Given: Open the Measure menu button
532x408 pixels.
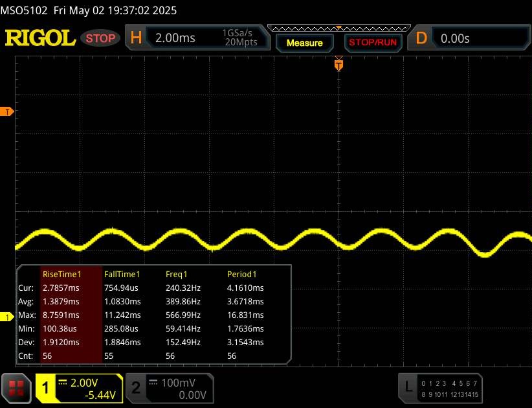Looking at the screenshot, I should [304, 43].
